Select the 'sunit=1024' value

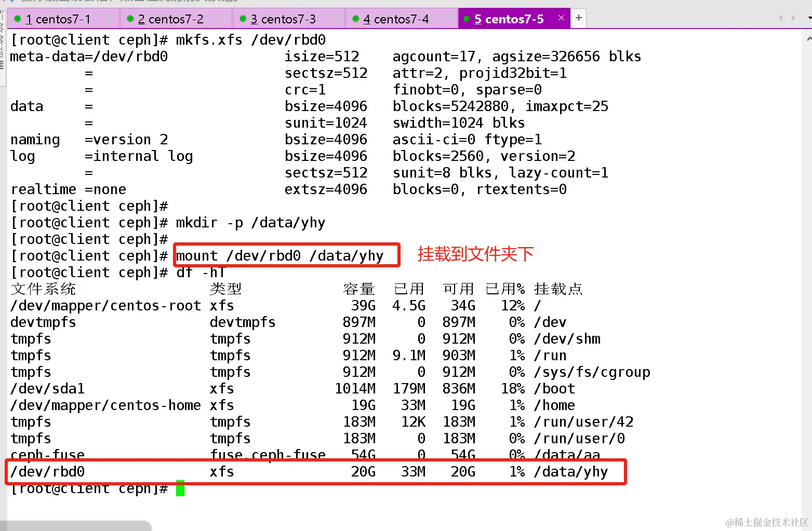coord(326,123)
